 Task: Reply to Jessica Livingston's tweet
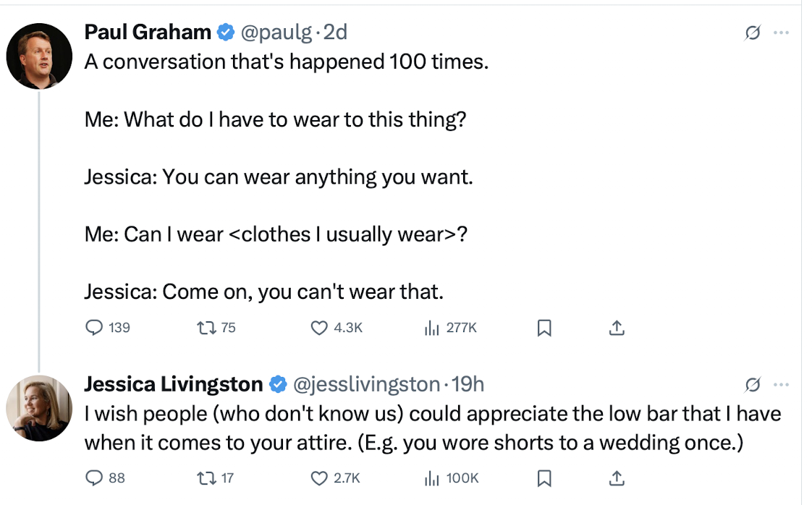pos(95,478)
